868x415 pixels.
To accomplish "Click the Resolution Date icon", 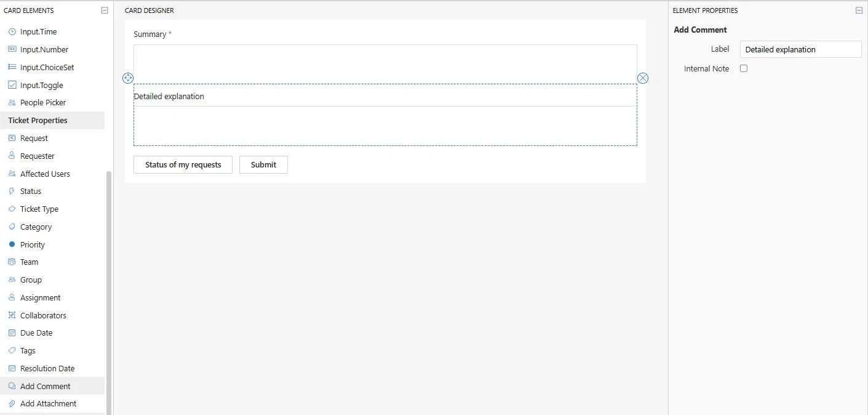I will (x=12, y=368).
